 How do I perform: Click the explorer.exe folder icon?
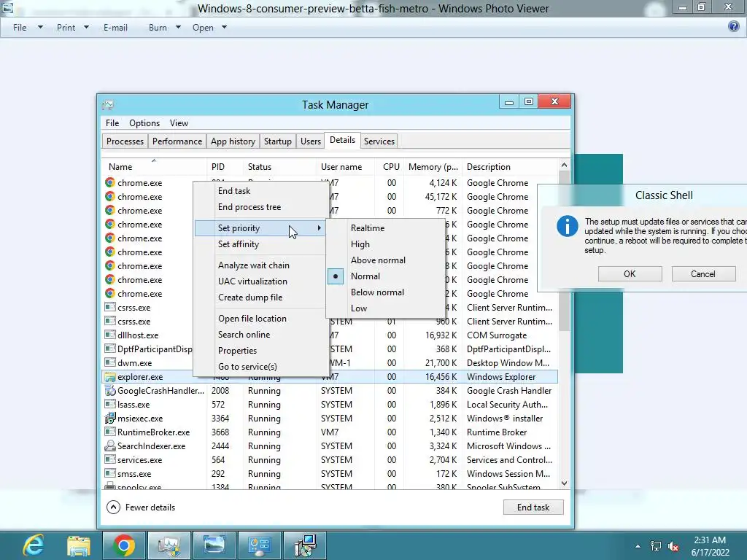pyautogui.click(x=110, y=377)
